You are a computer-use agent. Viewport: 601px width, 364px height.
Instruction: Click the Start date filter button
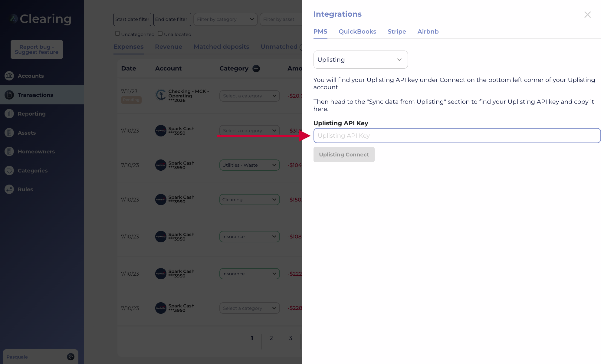(x=132, y=19)
